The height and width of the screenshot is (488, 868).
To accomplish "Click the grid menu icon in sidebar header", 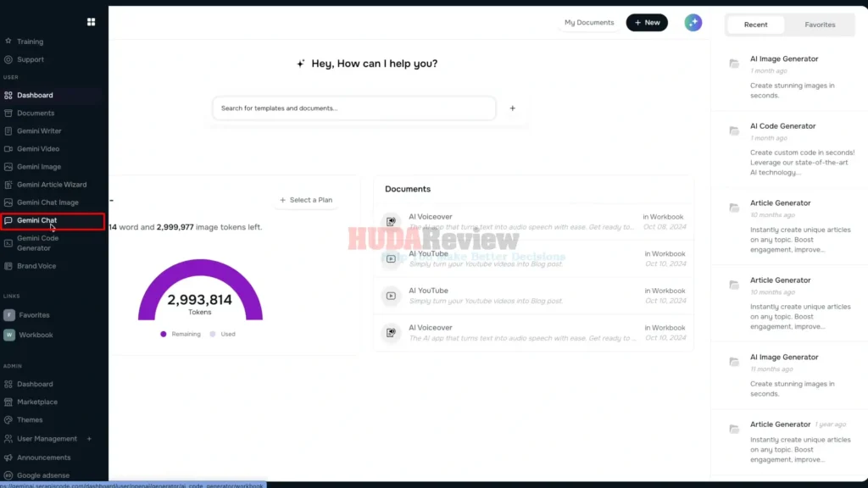I will (91, 22).
